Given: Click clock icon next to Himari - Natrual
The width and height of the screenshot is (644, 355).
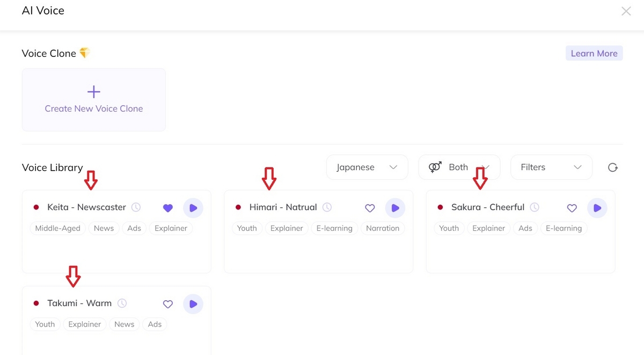Looking at the screenshot, I should tap(327, 207).
